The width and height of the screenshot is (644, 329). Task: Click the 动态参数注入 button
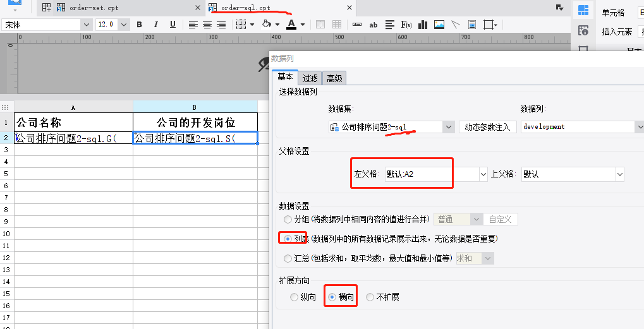(x=487, y=127)
